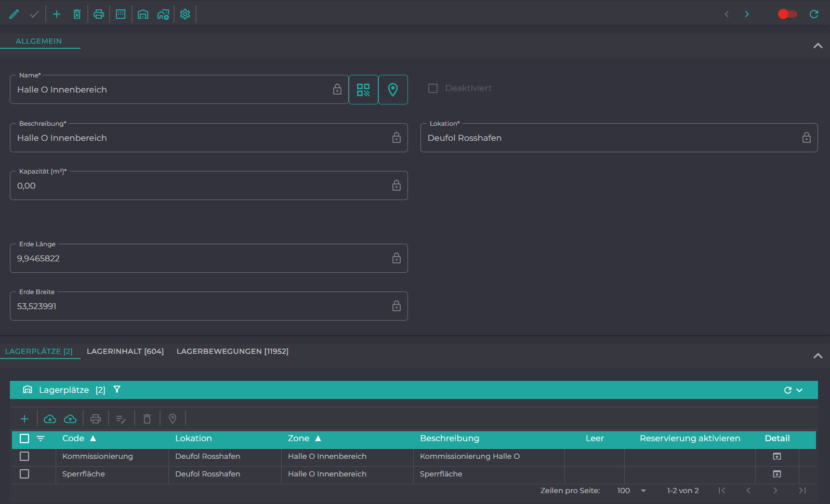
Task: Open the QR code button next to Name
Action: (363, 90)
